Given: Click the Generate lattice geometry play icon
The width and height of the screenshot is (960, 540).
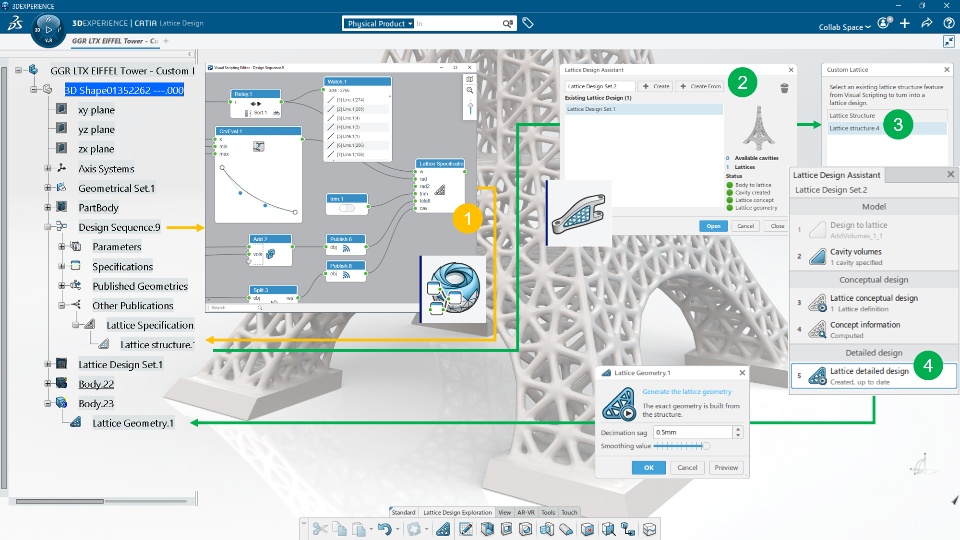Looking at the screenshot, I should point(618,405).
